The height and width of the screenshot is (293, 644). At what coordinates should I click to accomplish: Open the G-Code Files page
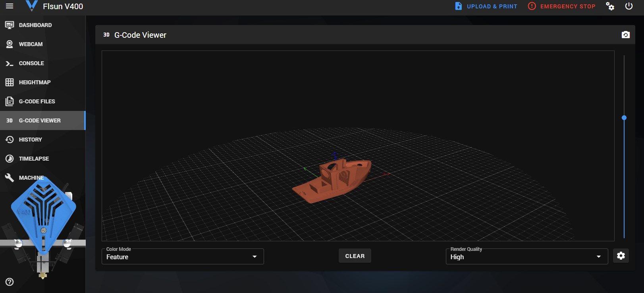pyautogui.click(x=42, y=101)
